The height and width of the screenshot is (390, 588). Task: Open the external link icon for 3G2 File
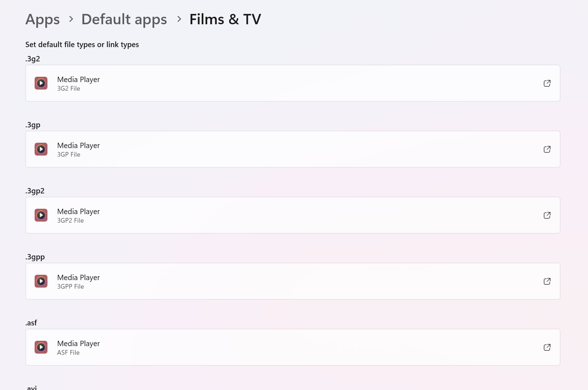click(547, 83)
